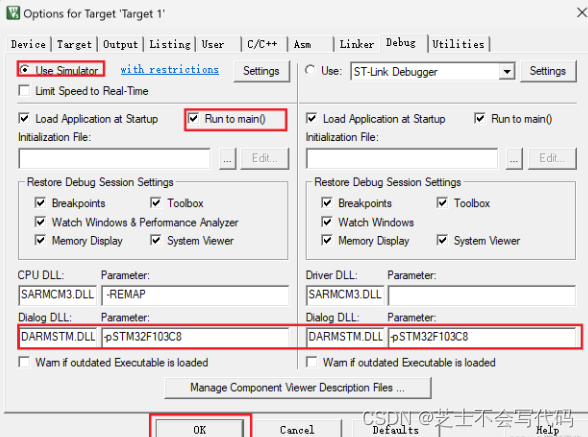Click the simulator Initialization File field
Screen dimensions: 588x437
point(114,159)
